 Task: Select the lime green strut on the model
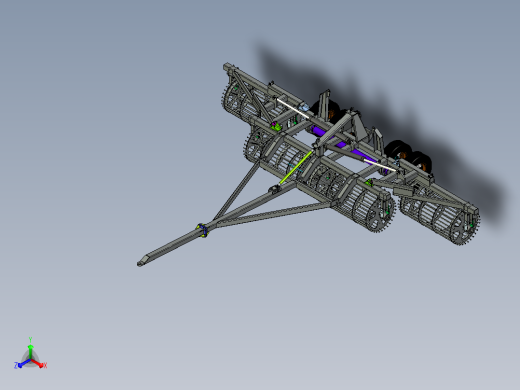[x=296, y=168]
